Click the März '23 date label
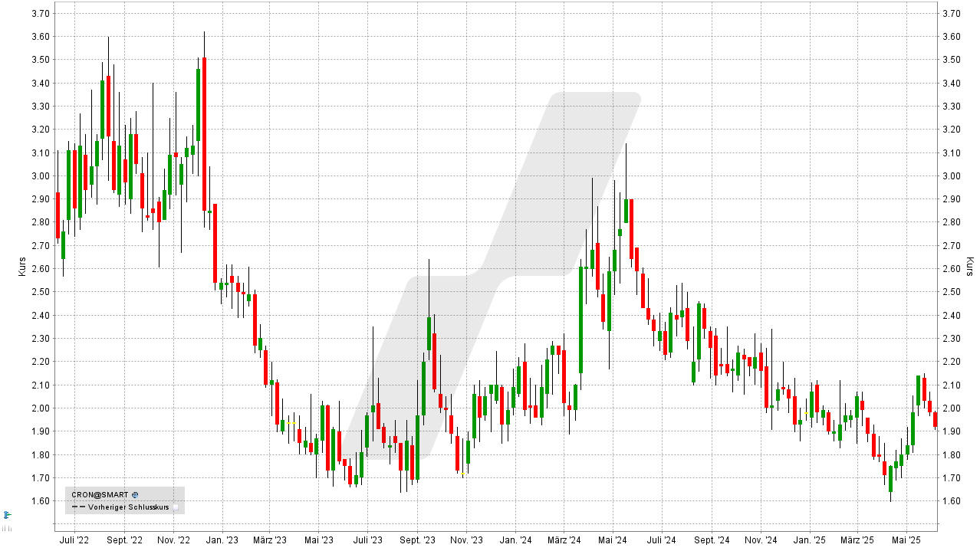The height and width of the screenshot is (551, 980). click(269, 540)
